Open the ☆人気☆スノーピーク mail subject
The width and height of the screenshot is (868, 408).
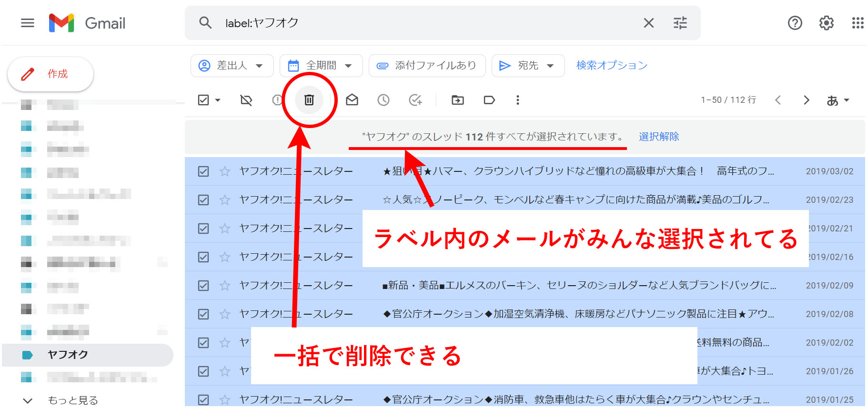pos(576,200)
